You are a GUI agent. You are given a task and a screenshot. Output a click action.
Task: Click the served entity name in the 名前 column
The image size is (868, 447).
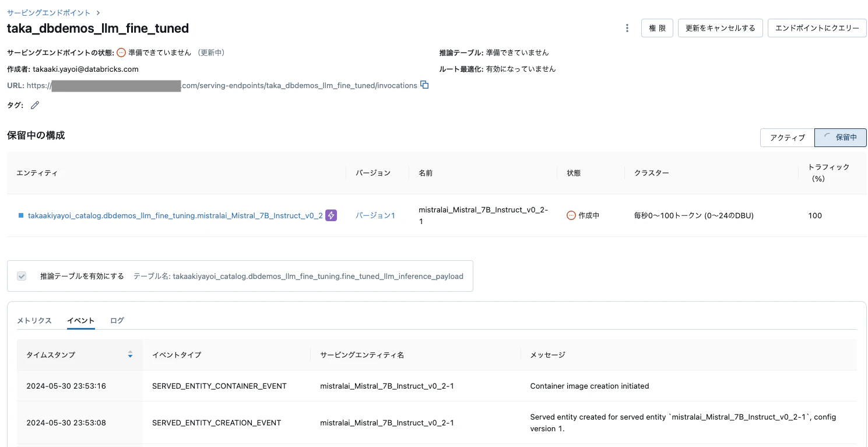pos(483,215)
